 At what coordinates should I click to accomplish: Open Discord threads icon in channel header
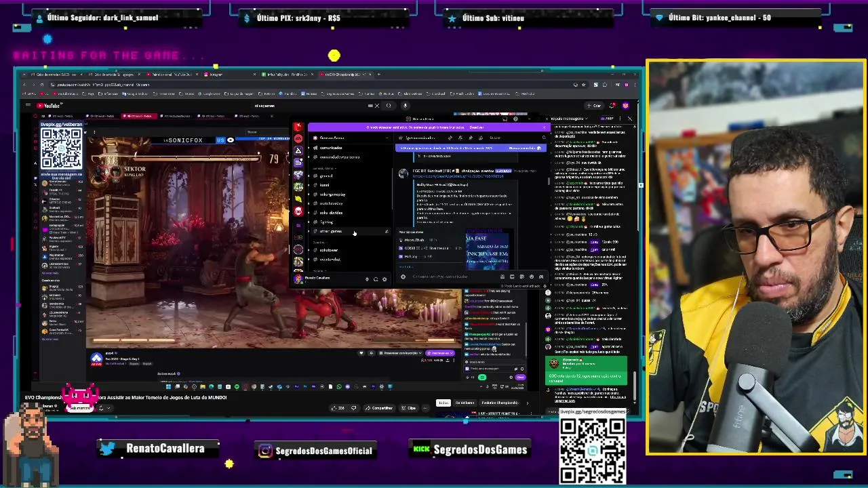point(450,138)
